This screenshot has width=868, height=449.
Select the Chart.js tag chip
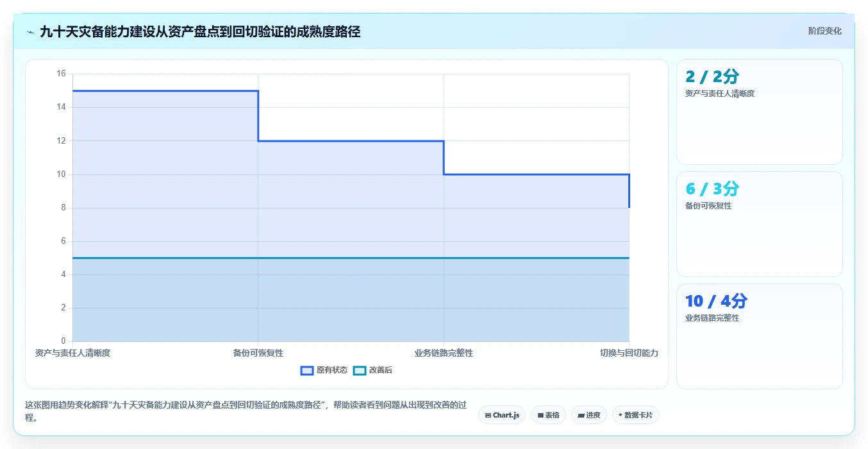click(x=502, y=415)
